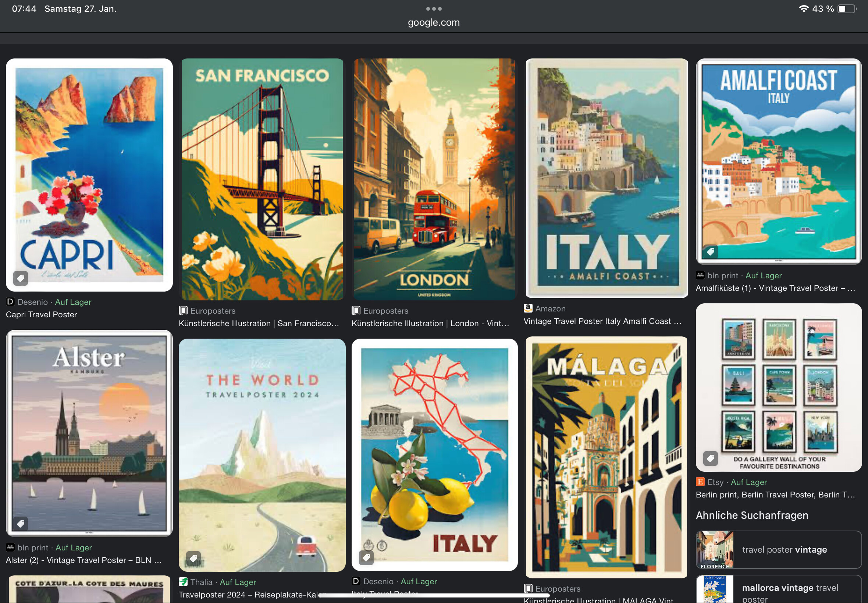
Task: Tap the price tag icon on Amalfi Coast poster
Action: (x=710, y=251)
